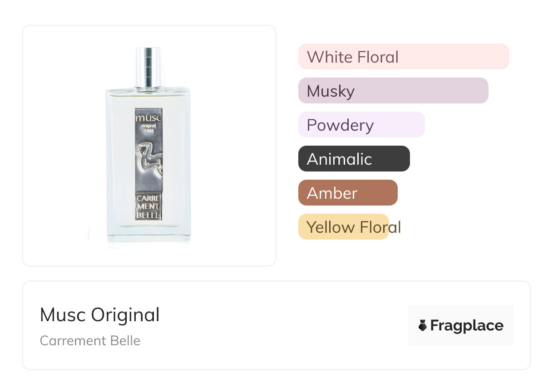This screenshot has width=553, height=392.
Task: Open the Carrement Belle brand link
Action: pyautogui.click(x=90, y=341)
